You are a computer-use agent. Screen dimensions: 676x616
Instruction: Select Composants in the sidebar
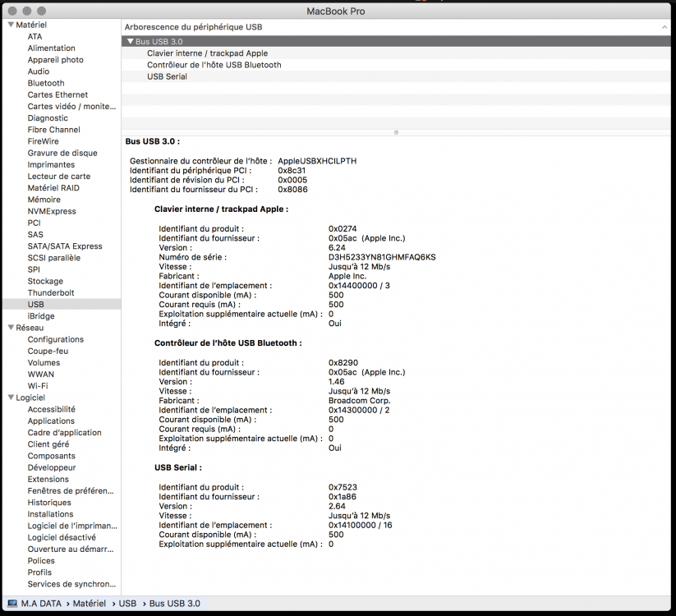point(51,456)
